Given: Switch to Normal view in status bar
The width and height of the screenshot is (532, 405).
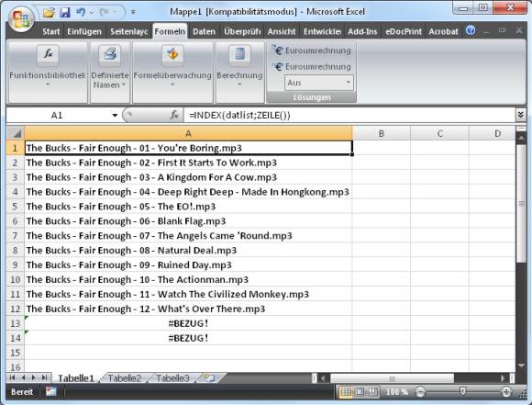Looking at the screenshot, I should point(346,392).
